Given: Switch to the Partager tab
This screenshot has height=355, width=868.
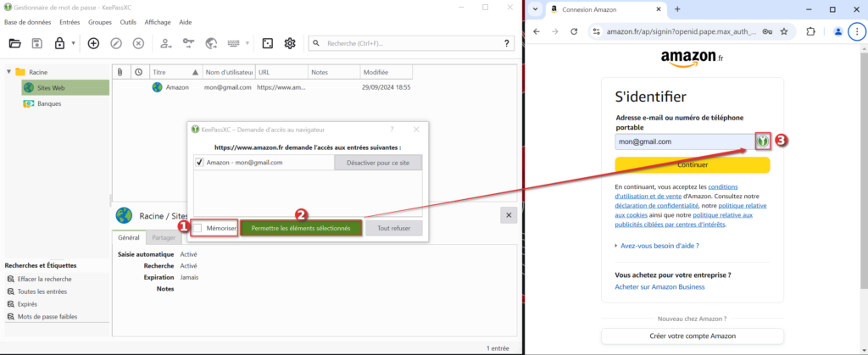Looking at the screenshot, I should point(164,239).
